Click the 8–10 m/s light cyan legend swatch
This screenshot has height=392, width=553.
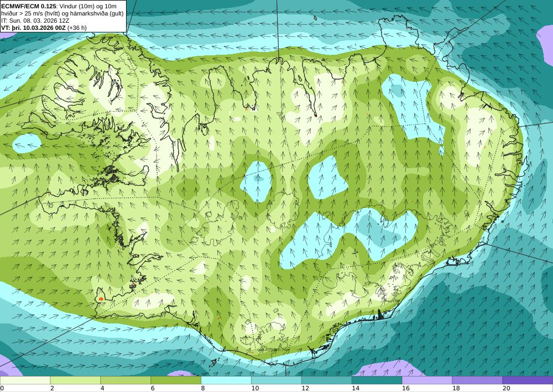pyautogui.click(x=226, y=380)
